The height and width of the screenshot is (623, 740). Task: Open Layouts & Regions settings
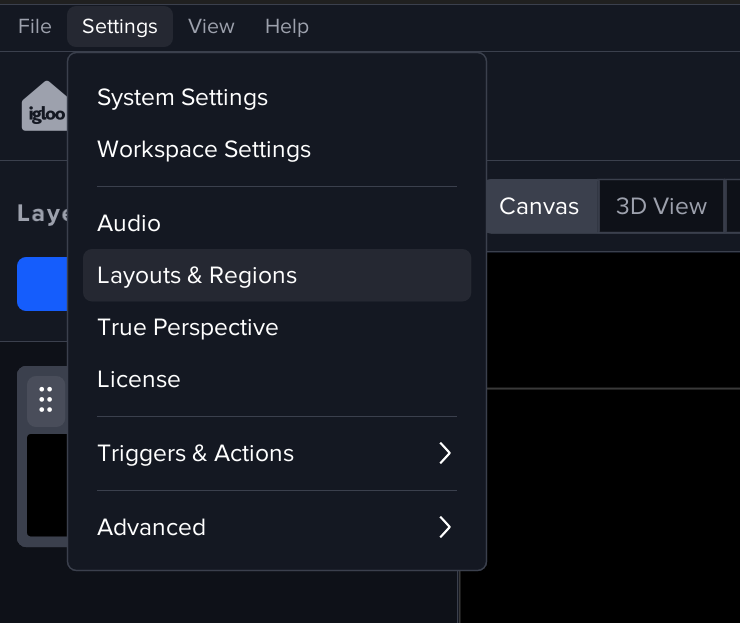click(x=197, y=275)
